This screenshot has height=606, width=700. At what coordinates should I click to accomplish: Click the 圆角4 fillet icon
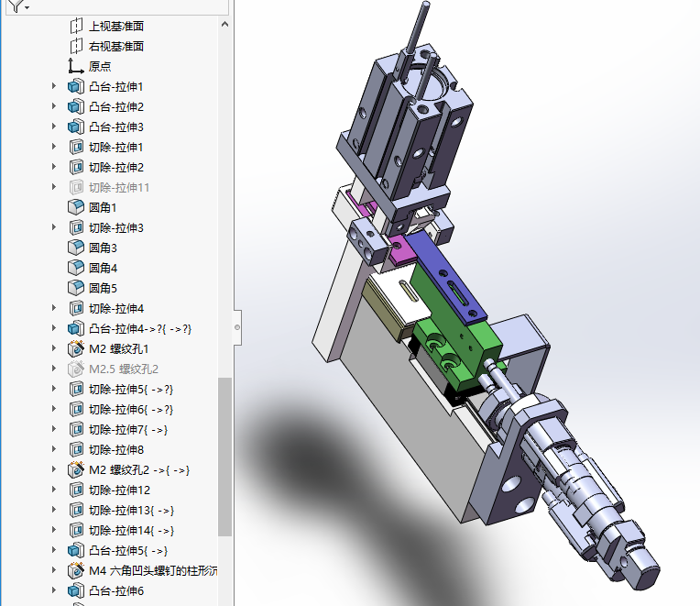pos(76,268)
